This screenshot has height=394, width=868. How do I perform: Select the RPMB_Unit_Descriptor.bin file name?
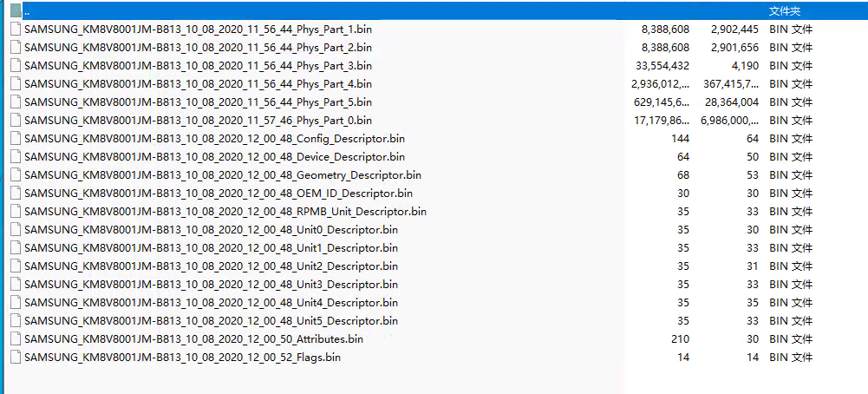coord(225,212)
